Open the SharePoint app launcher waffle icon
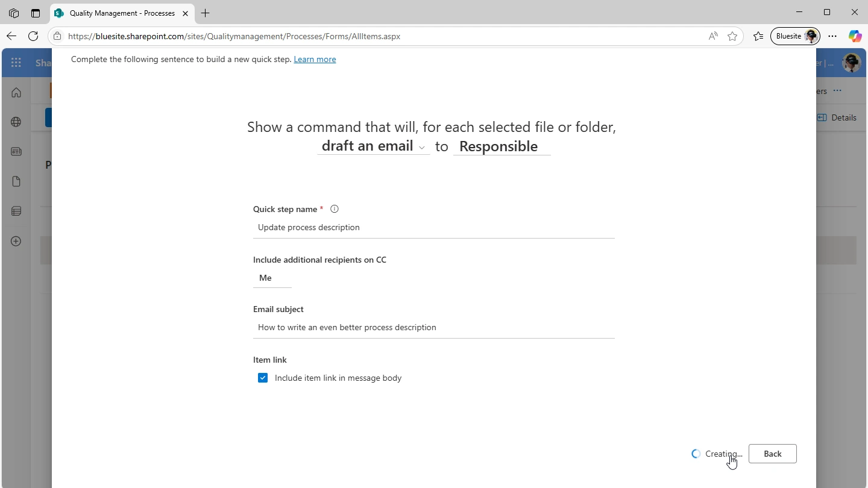 16,63
